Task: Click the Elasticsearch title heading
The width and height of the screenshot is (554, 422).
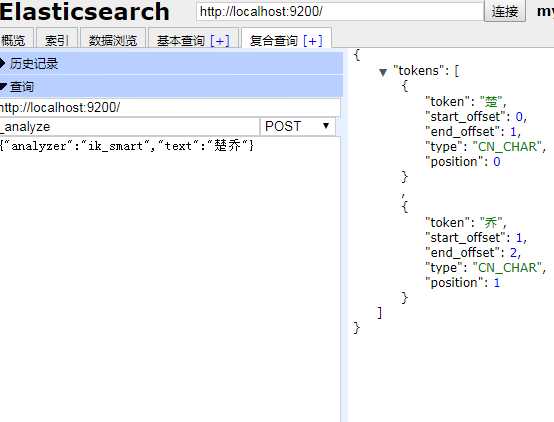Action: pyautogui.click(x=85, y=11)
